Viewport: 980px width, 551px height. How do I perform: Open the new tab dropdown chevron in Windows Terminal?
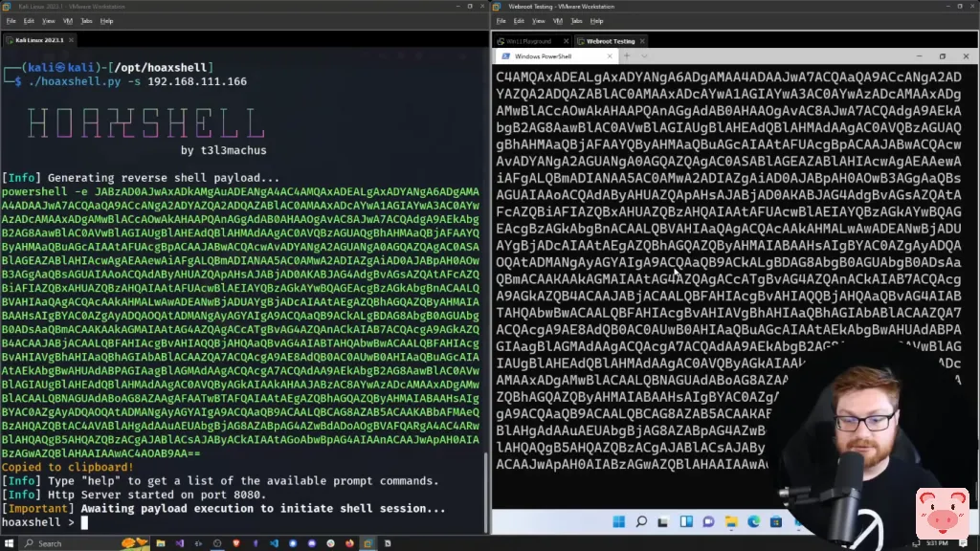[644, 56]
